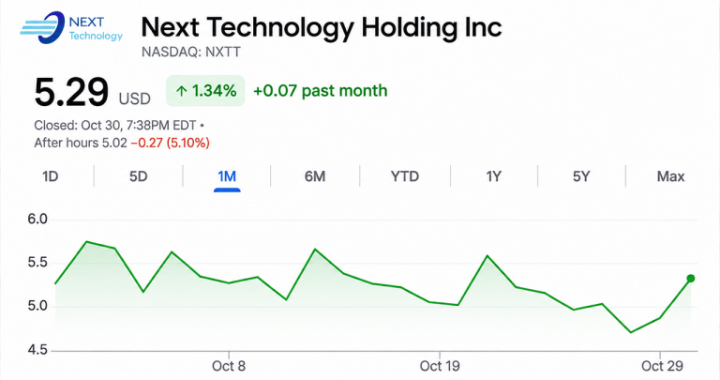Click the NASDAQ: NXTT ticker label

pyautogui.click(x=191, y=52)
